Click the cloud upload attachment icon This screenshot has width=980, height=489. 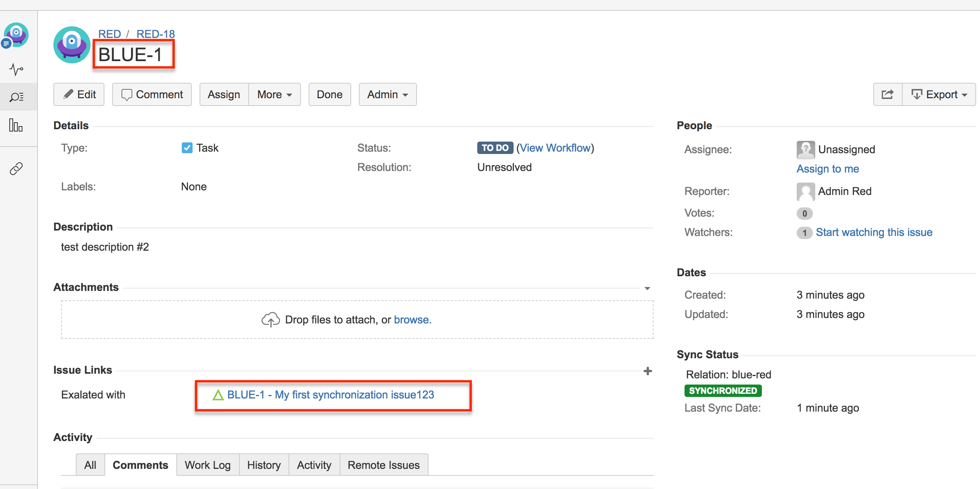click(x=270, y=320)
